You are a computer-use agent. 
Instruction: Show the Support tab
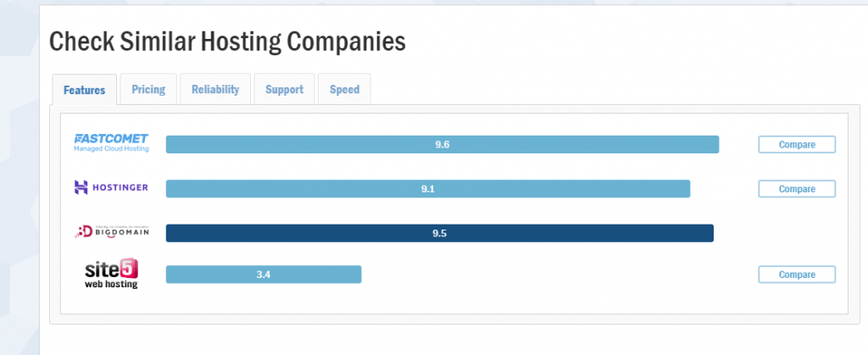tap(284, 89)
